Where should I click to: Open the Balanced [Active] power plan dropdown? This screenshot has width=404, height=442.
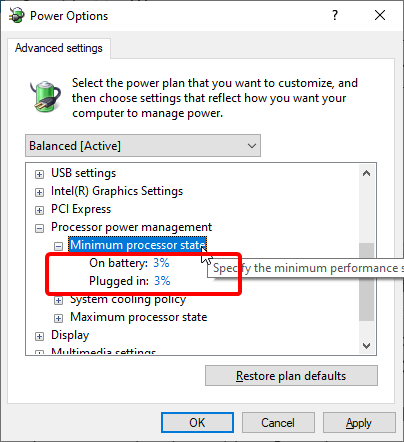[143, 146]
